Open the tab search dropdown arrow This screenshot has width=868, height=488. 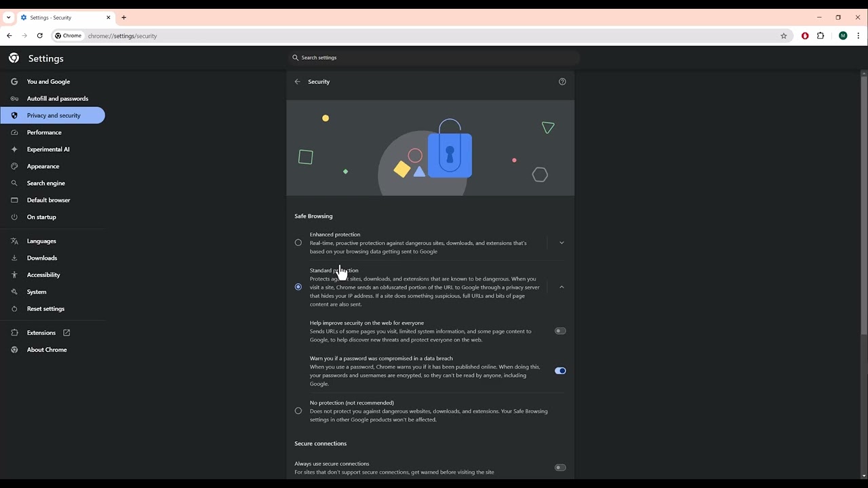click(8, 18)
